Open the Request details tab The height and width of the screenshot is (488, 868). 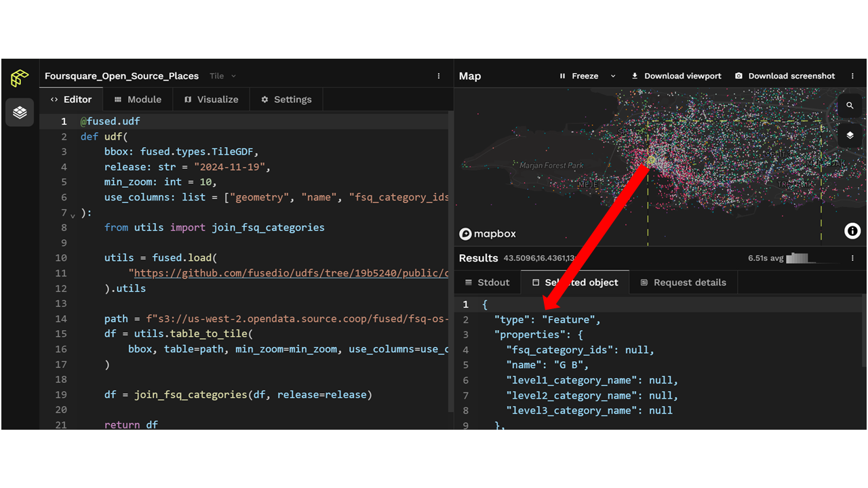click(x=683, y=282)
